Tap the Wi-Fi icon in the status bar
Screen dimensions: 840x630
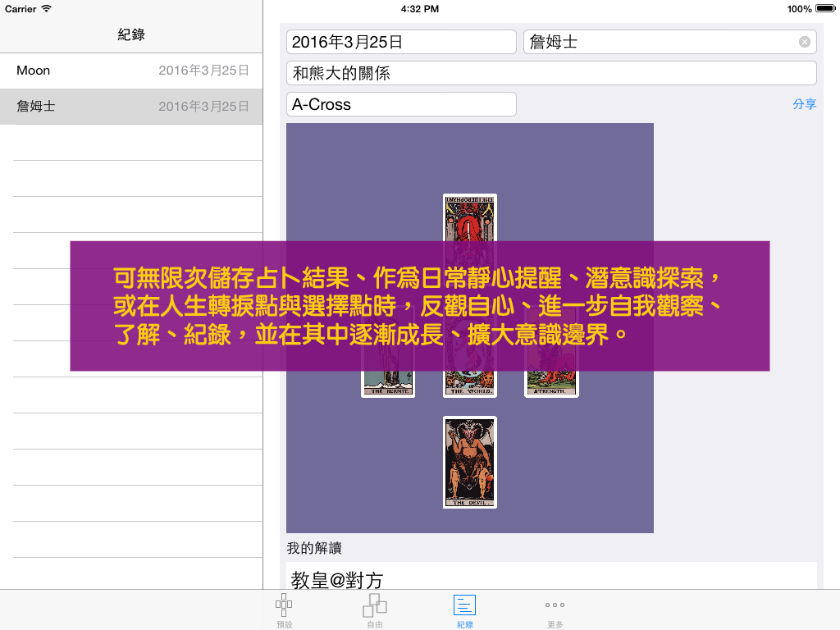point(46,9)
